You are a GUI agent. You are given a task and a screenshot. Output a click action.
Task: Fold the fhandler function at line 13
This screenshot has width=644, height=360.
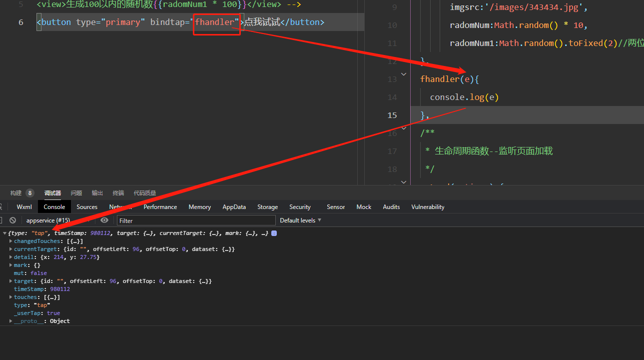click(404, 75)
